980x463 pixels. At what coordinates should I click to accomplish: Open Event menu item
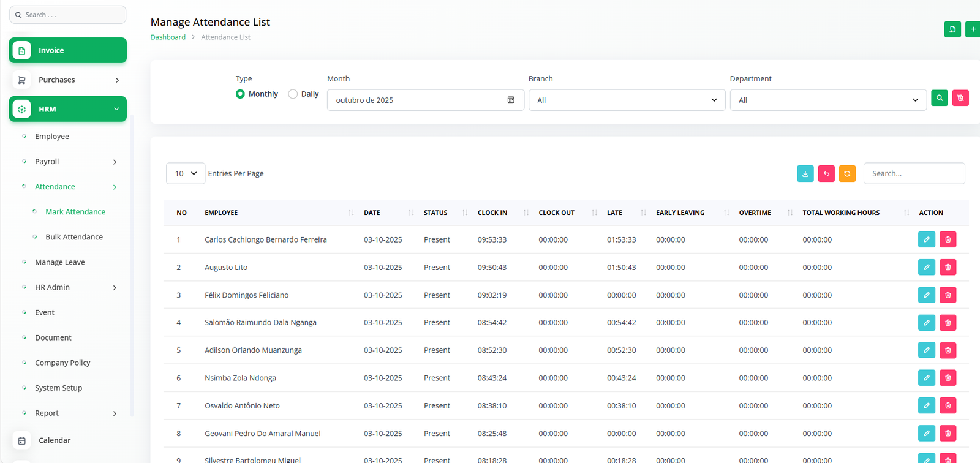(45, 312)
